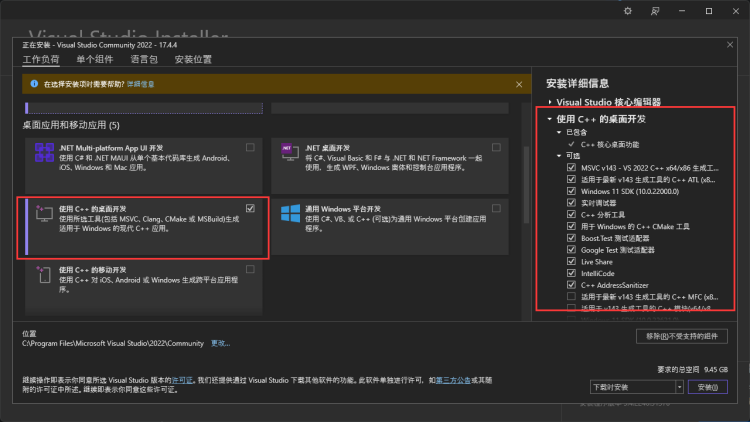Open the 许可证 license link
Screen dimensions: 750x422
click(x=182, y=380)
